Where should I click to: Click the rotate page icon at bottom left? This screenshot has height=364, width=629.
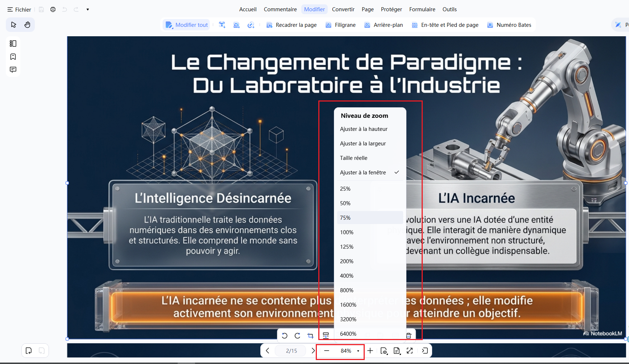point(29,351)
